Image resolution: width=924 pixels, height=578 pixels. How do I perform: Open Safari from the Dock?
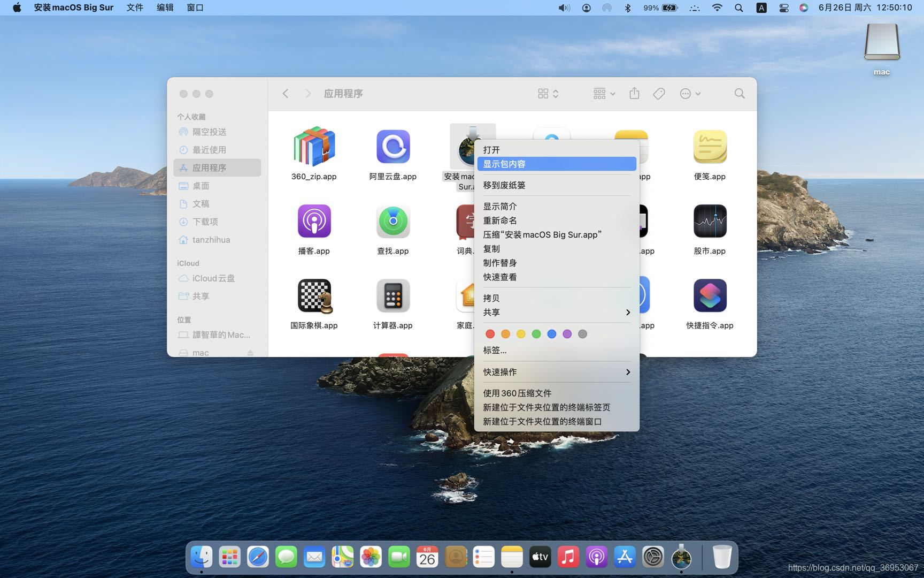pyautogui.click(x=258, y=557)
